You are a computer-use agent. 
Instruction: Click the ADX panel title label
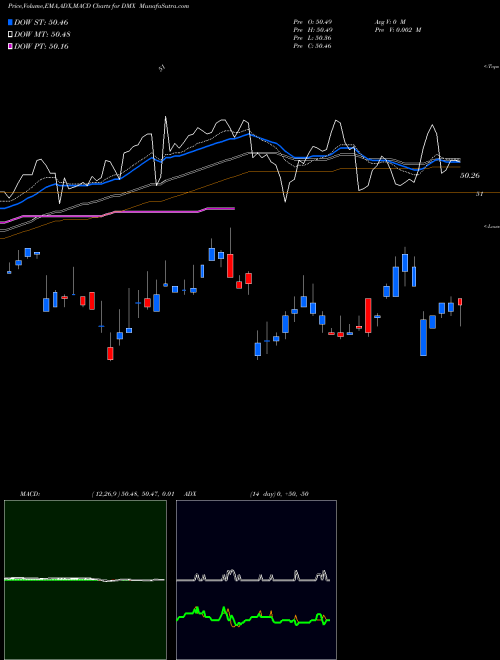tap(190, 494)
